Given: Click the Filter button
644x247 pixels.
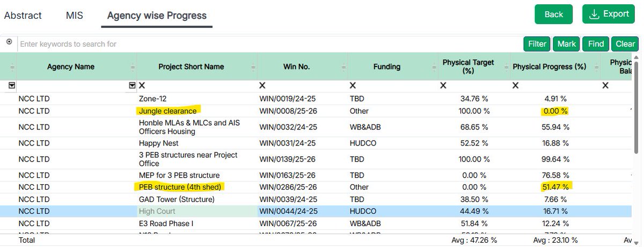Looking at the screenshot, I should (537, 44).
